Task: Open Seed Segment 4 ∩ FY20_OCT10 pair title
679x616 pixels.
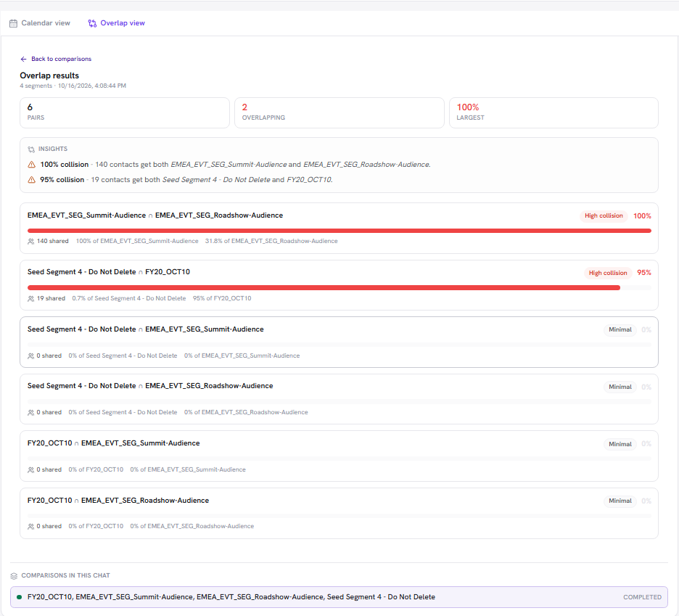Action: 109,271
